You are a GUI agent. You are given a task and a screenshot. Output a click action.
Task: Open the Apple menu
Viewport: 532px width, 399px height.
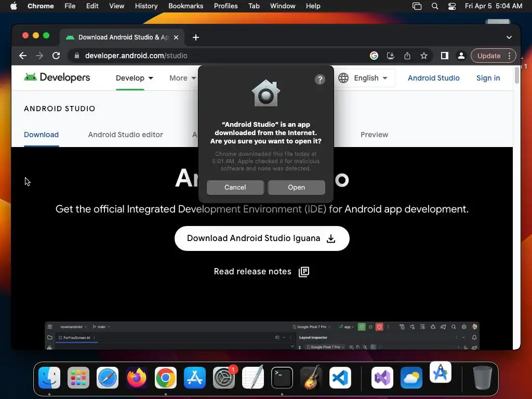click(14, 6)
